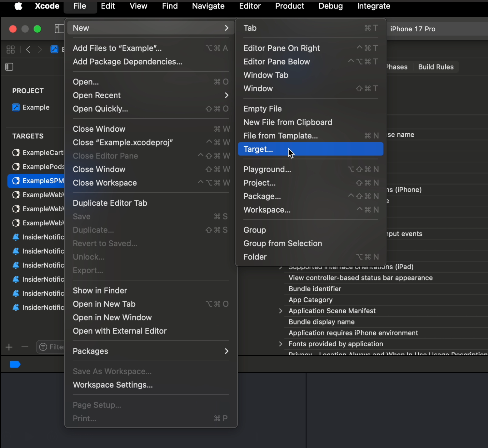Choose Group from Selection
The height and width of the screenshot is (448, 488).
pyautogui.click(x=310, y=244)
